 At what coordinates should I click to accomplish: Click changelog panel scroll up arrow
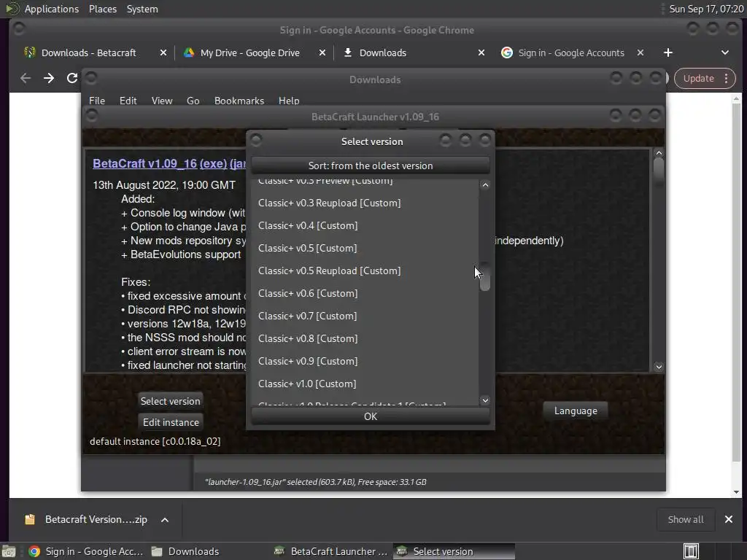click(659, 153)
